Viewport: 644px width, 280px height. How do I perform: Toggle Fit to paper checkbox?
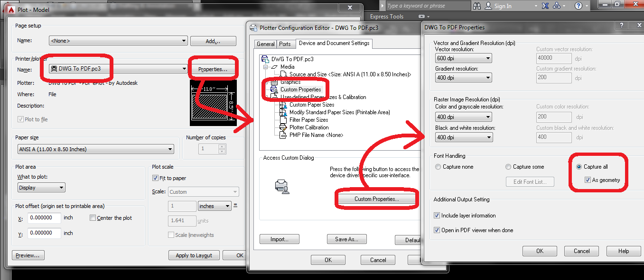(155, 178)
